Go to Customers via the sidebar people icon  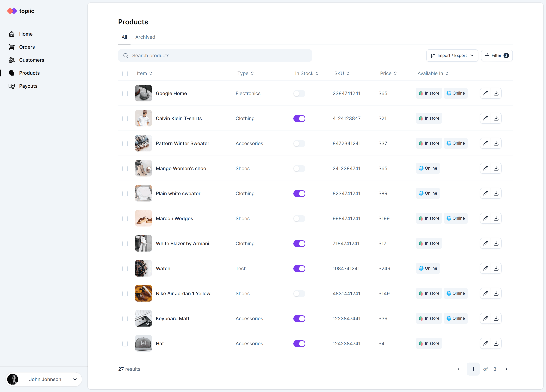11,60
